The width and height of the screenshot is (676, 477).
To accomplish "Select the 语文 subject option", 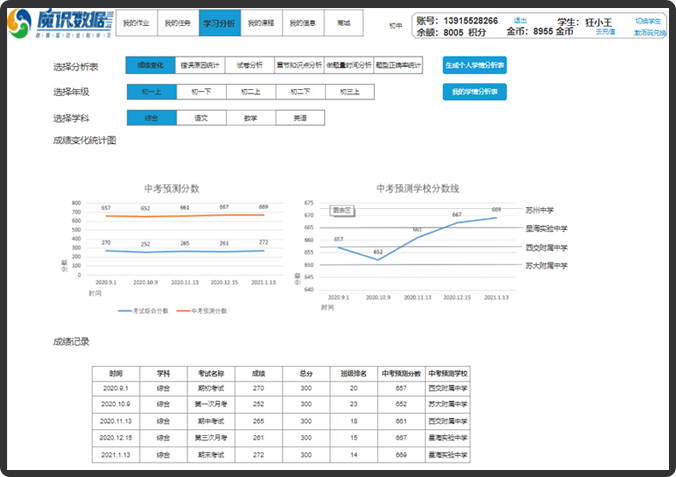I will coord(200,118).
